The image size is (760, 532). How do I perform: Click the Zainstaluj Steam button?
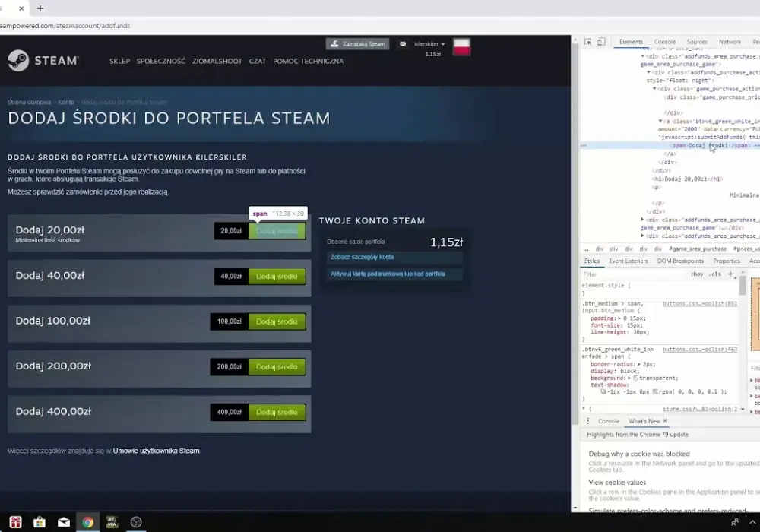tap(358, 43)
